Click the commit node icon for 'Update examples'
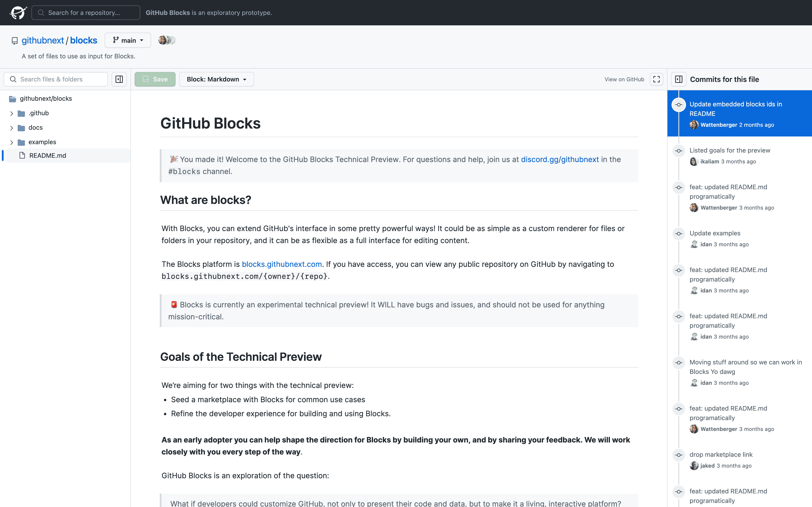The height and width of the screenshot is (507, 812). (x=679, y=234)
